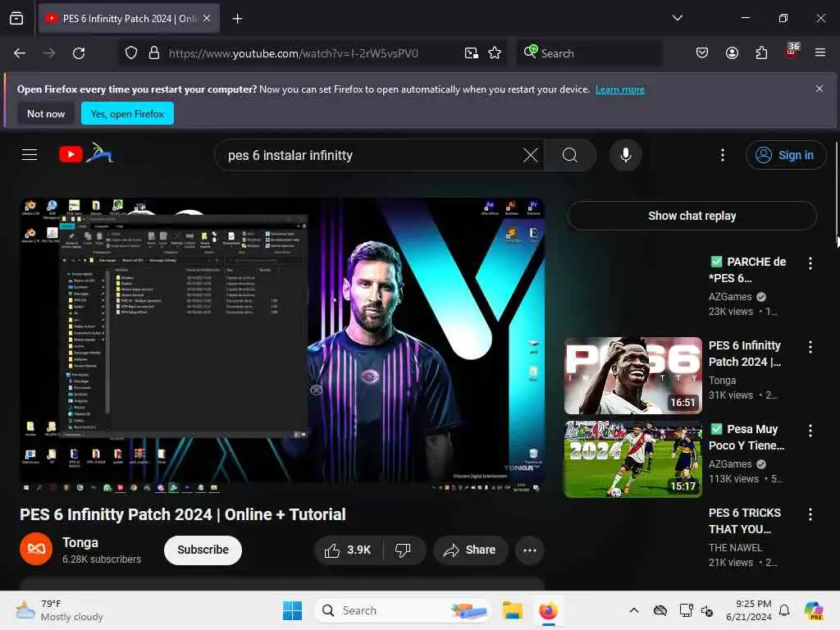This screenshot has width=840, height=630.
Task: Open the list all tabs chevron
Action: pyautogui.click(x=677, y=18)
